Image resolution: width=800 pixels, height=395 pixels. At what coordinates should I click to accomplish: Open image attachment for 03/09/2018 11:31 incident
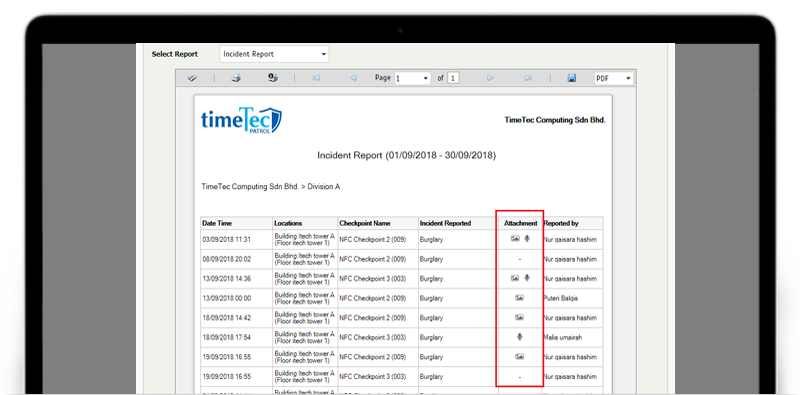[515, 238]
